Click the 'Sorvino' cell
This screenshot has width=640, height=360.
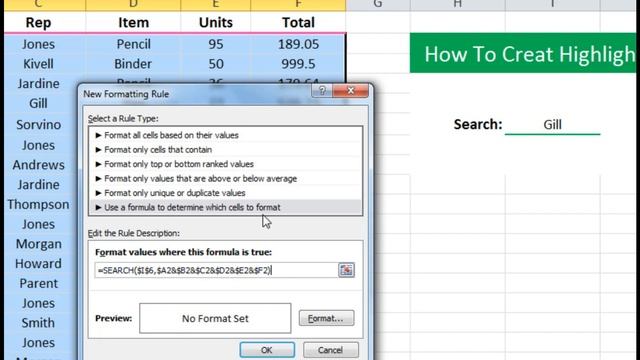click(x=38, y=124)
